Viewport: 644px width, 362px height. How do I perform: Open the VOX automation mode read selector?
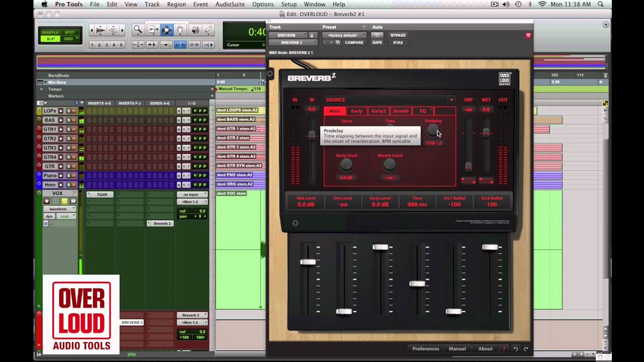coord(65,216)
